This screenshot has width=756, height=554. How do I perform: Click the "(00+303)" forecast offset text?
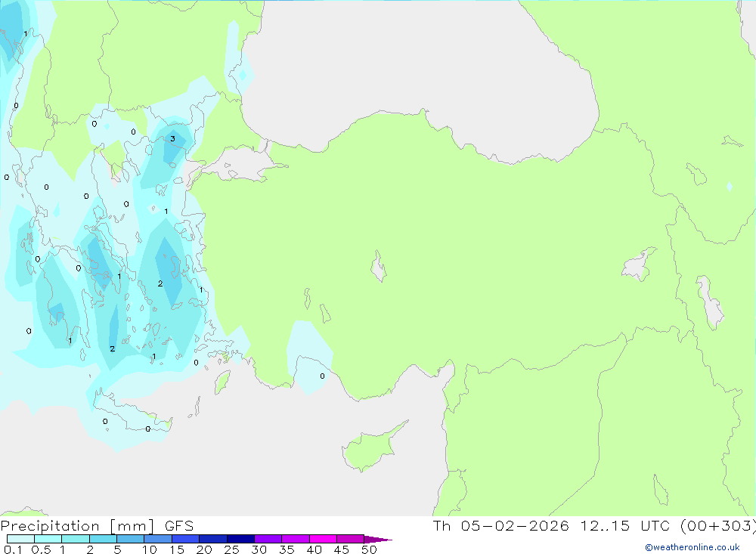tap(717, 526)
